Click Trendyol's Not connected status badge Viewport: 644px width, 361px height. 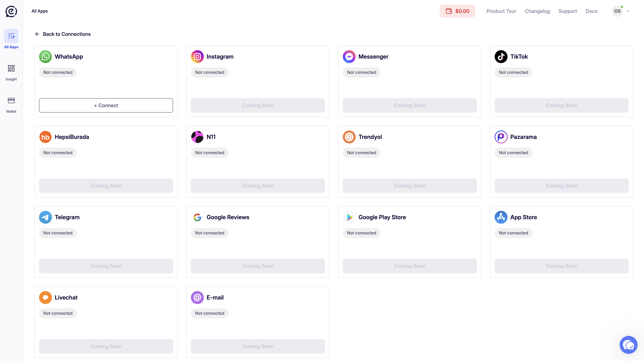coord(362,153)
